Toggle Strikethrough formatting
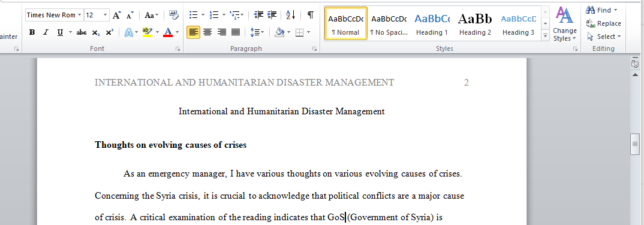 coord(82,32)
